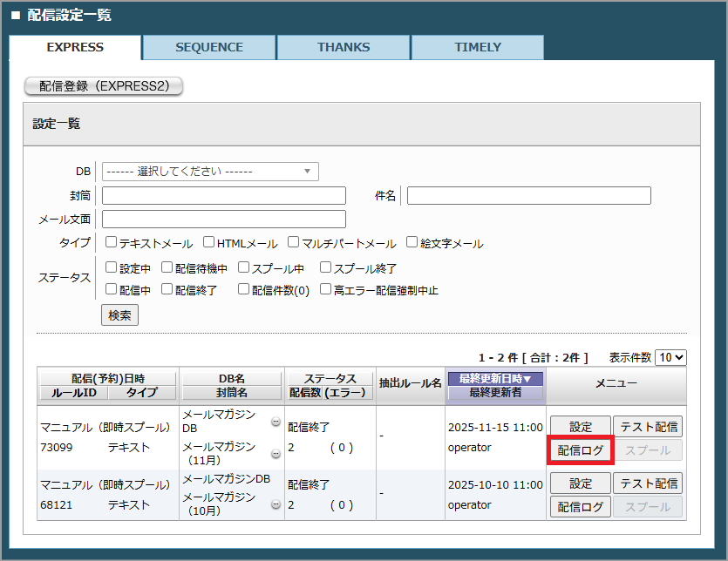Sort by 配信(予約)日時 column header

pos(107,378)
